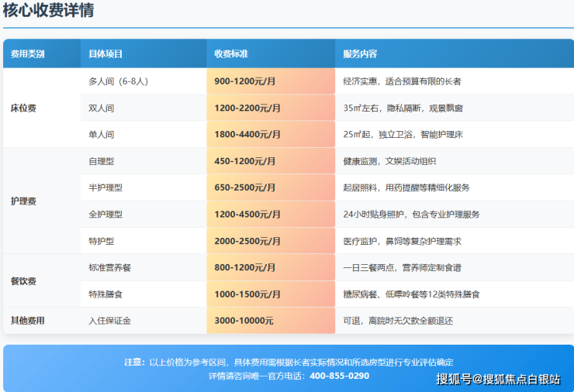Click the phone number 400-855-0290
Image resolution: width=574 pixels, height=392 pixels.
[339, 376]
